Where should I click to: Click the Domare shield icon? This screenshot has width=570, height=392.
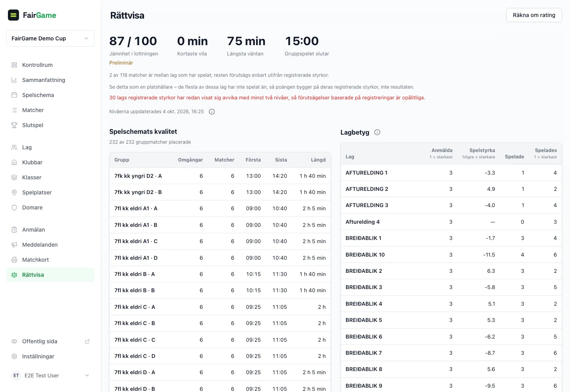[14, 207]
